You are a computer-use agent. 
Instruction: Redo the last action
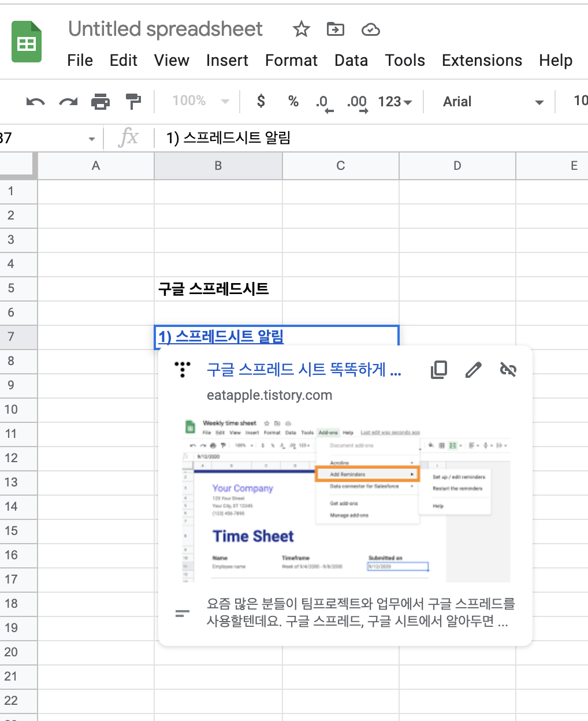pyautogui.click(x=68, y=102)
